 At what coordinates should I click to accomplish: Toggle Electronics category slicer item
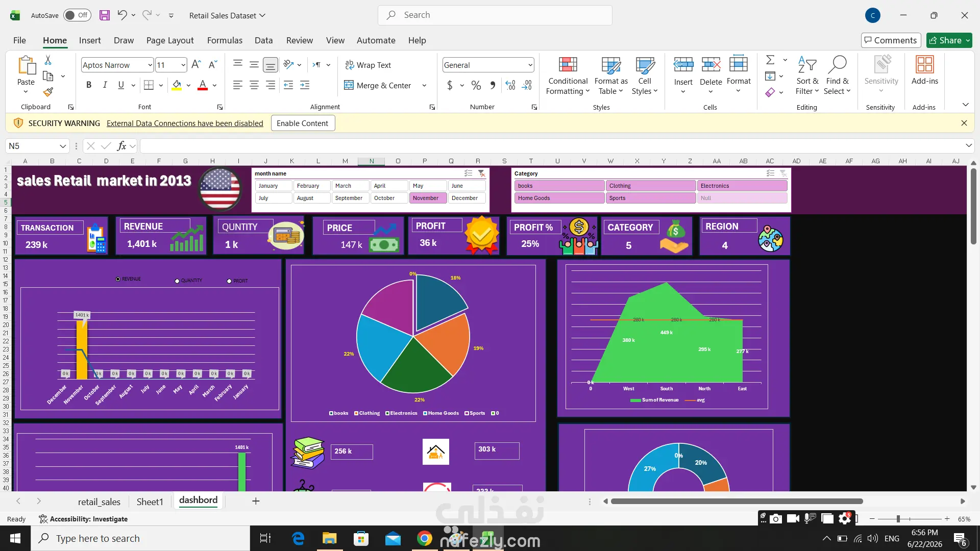[x=742, y=186]
